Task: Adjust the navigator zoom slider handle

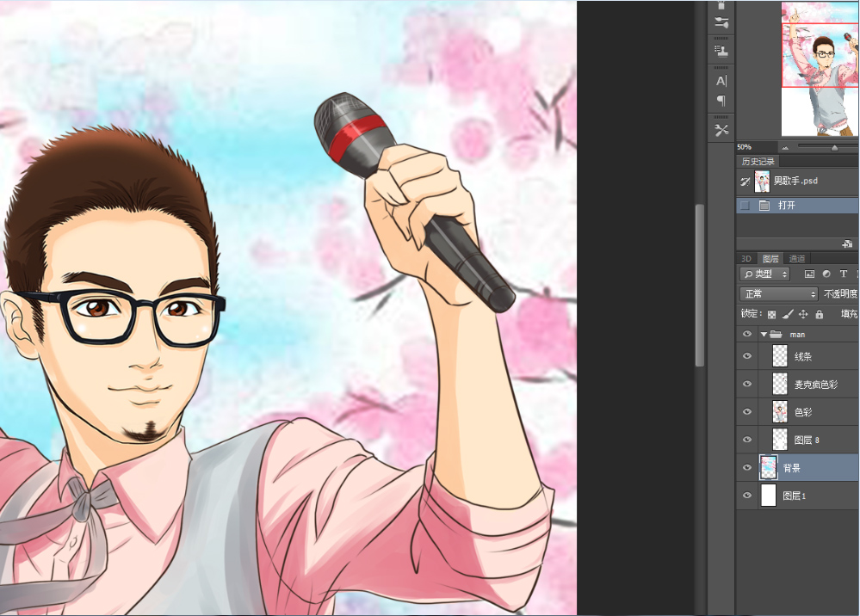Action: [835, 147]
